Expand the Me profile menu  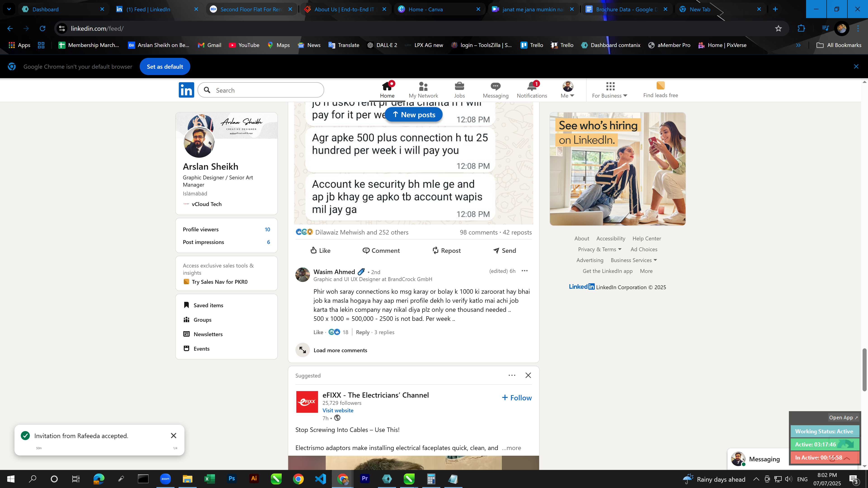567,90
